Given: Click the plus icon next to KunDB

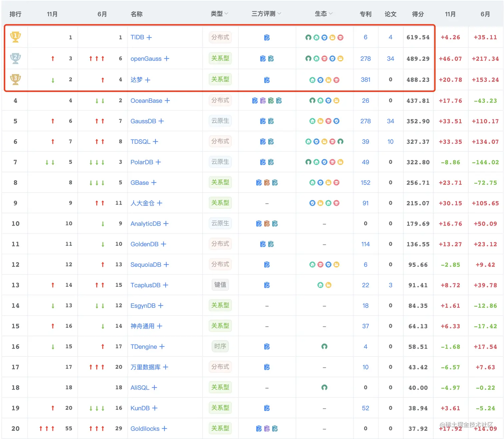Looking at the screenshot, I should 155,408.
